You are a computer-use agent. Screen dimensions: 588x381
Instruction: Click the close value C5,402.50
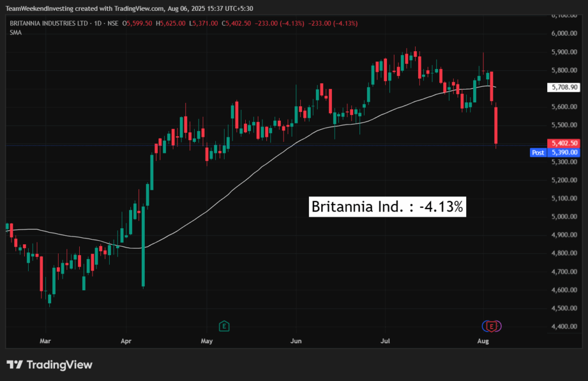(236, 23)
